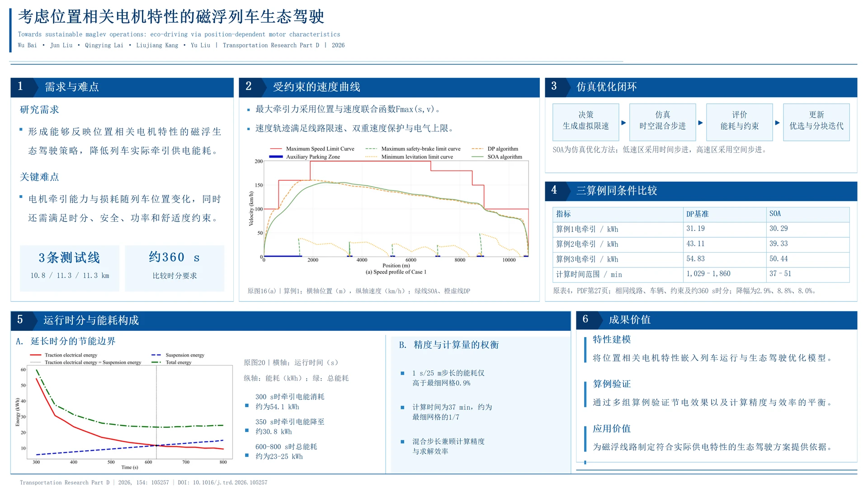Viewport: 868px width, 488px height.
Task: Select section header 受约束的速度曲线
Action: pyautogui.click(x=389, y=87)
